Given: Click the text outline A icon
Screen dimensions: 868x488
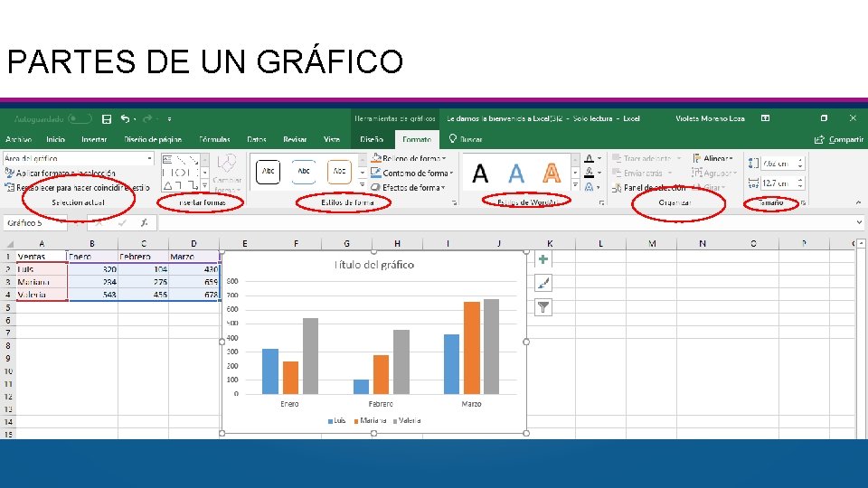Looking at the screenshot, I should pyautogui.click(x=590, y=173).
